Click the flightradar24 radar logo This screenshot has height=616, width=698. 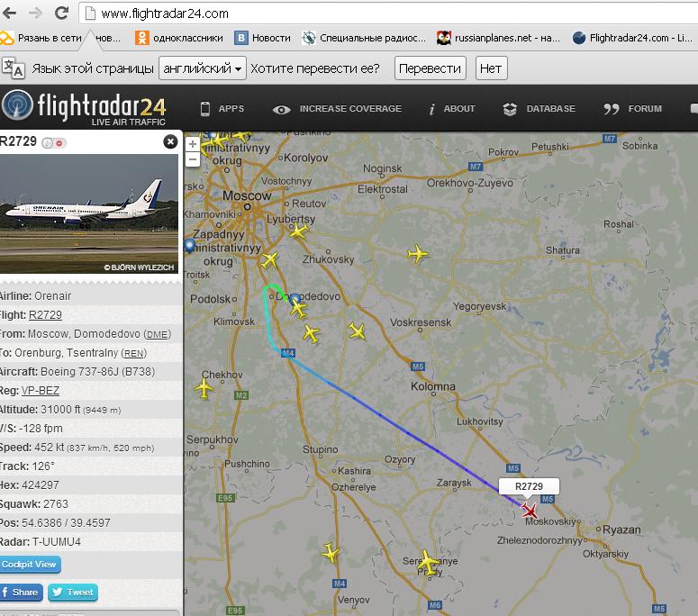pos(18,105)
